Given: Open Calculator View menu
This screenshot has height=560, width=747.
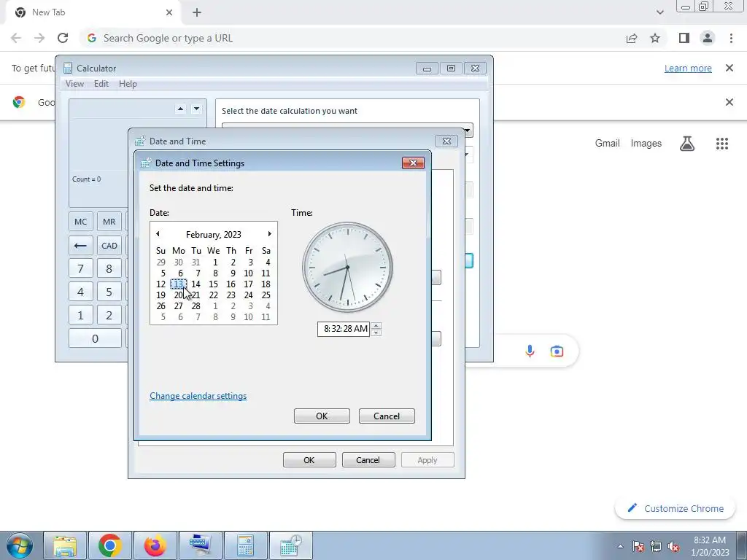Looking at the screenshot, I should pyautogui.click(x=74, y=84).
